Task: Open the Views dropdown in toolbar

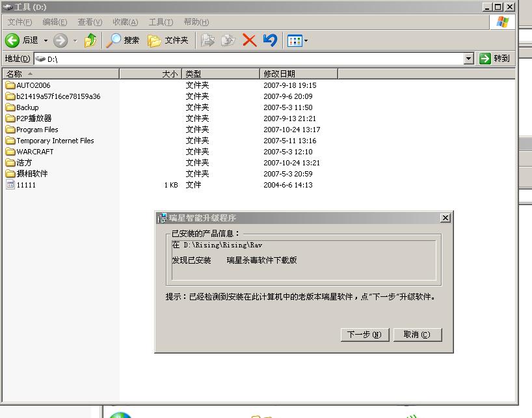Action: (298, 40)
